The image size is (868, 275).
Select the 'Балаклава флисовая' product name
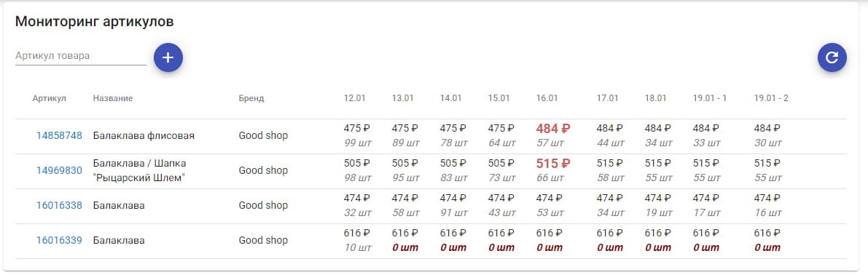coord(144,135)
